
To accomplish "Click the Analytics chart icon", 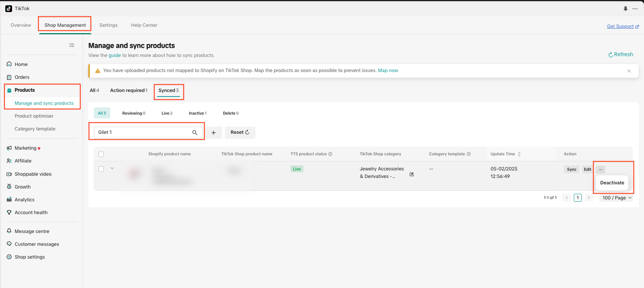I will [x=9, y=200].
